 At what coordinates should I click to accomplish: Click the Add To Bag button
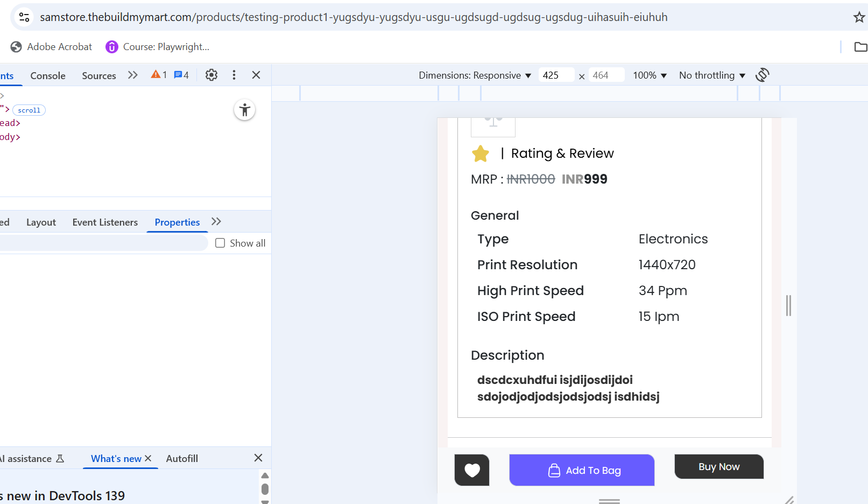(x=582, y=470)
